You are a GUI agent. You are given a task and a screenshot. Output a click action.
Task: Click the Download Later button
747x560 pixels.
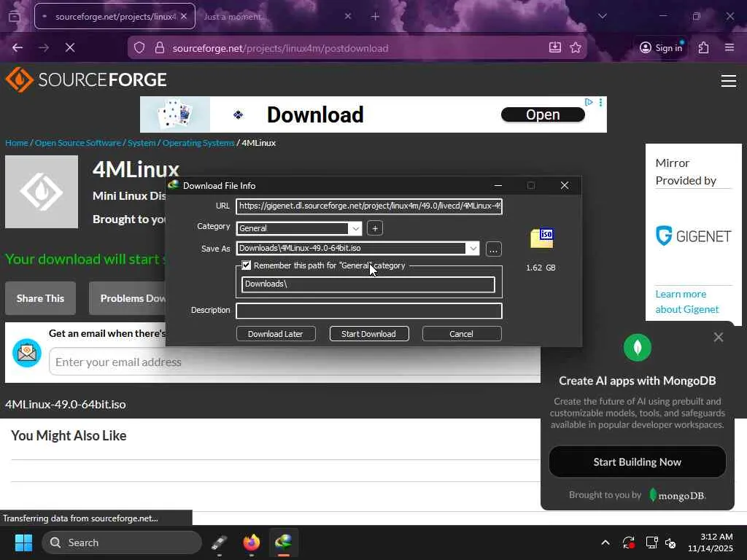point(275,334)
